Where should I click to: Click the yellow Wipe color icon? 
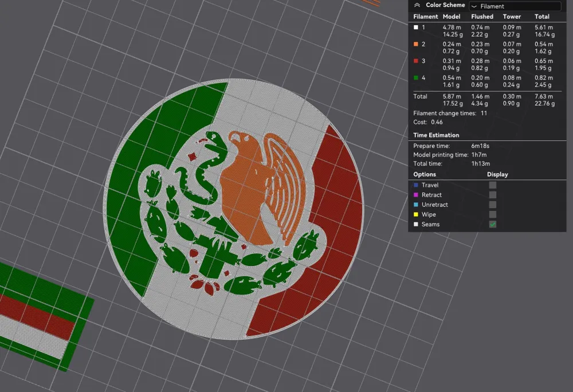[416, 215]
